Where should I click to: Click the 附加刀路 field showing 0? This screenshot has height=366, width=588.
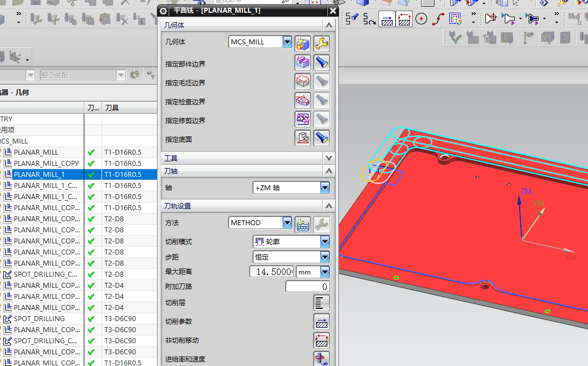308,287
